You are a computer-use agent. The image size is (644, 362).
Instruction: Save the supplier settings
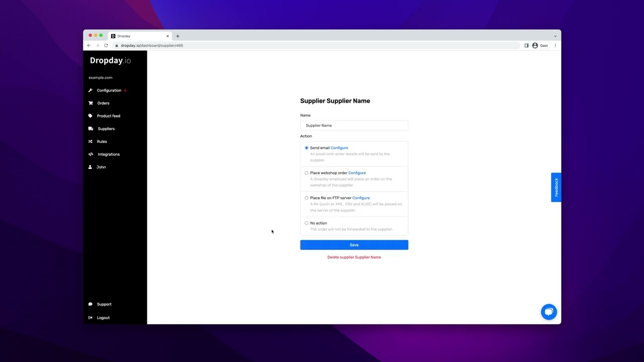[x=354, y=245]
